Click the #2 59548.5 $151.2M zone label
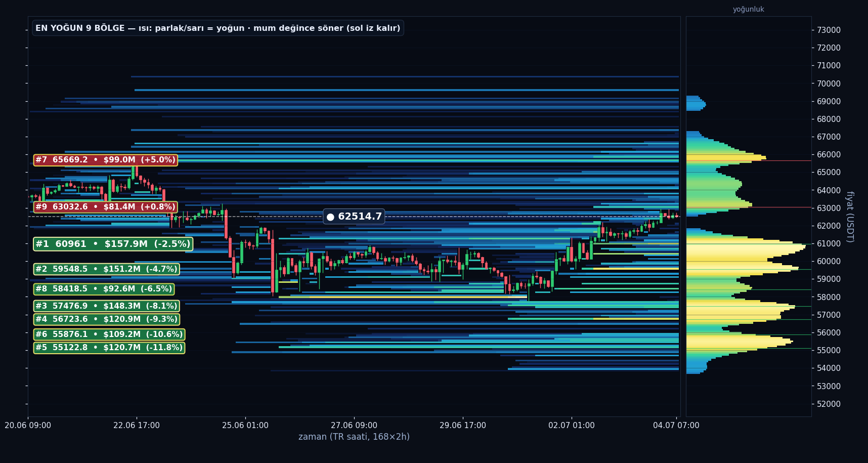The width and height of the screenshot is (868, 463). click(106, 269)
